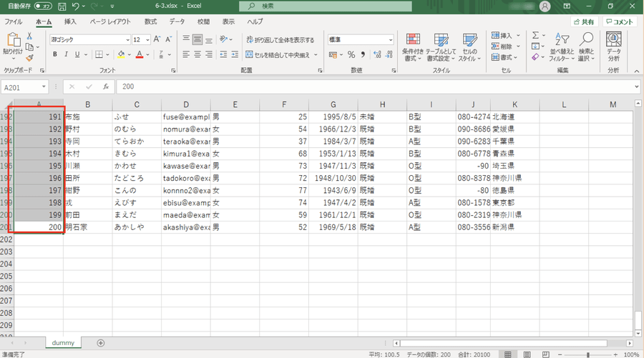Image resolution: width=644 pixels, height=358 pixels.
Task: Toggle wrap text (折り返して全体を表示する)
Action: point(280,40)
